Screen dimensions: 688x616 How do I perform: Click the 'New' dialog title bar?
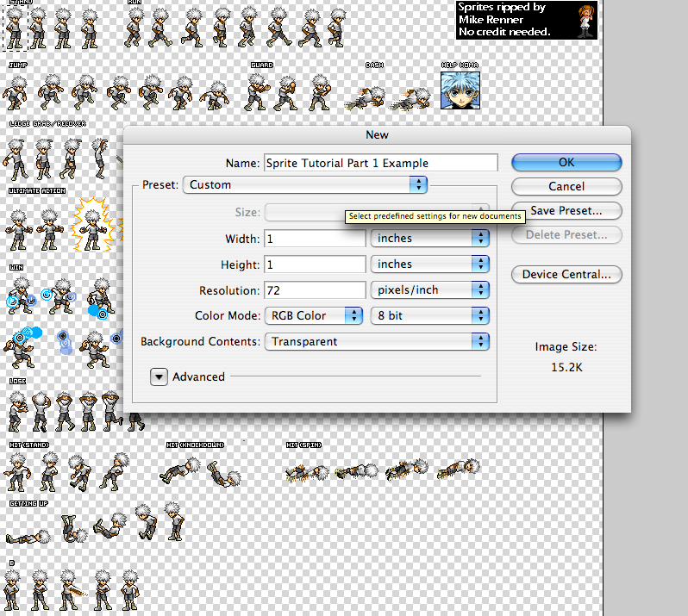click(377, 134)
